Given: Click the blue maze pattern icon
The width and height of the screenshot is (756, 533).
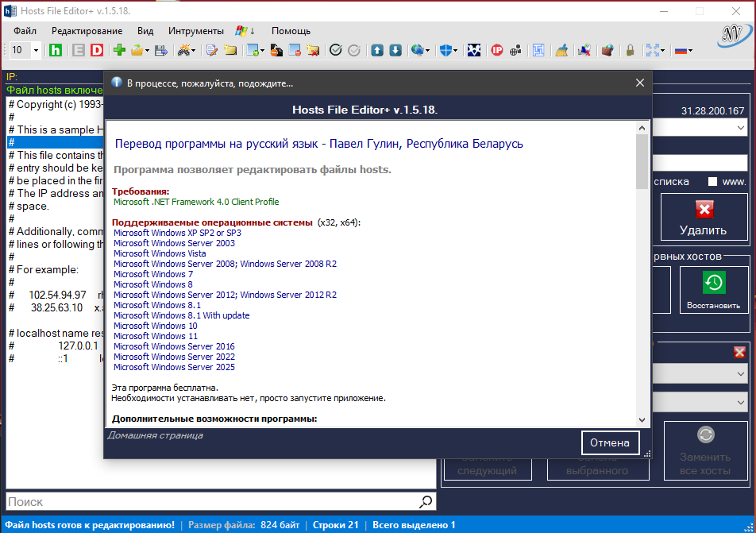Looking at the screenshot, I should 538,50.
